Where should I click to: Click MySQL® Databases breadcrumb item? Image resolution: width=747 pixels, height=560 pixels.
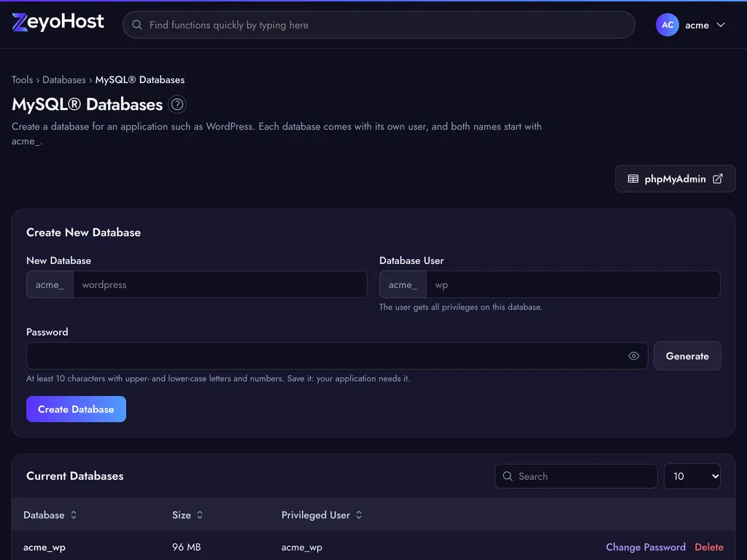pyautogui.click(x=139, y=79)
